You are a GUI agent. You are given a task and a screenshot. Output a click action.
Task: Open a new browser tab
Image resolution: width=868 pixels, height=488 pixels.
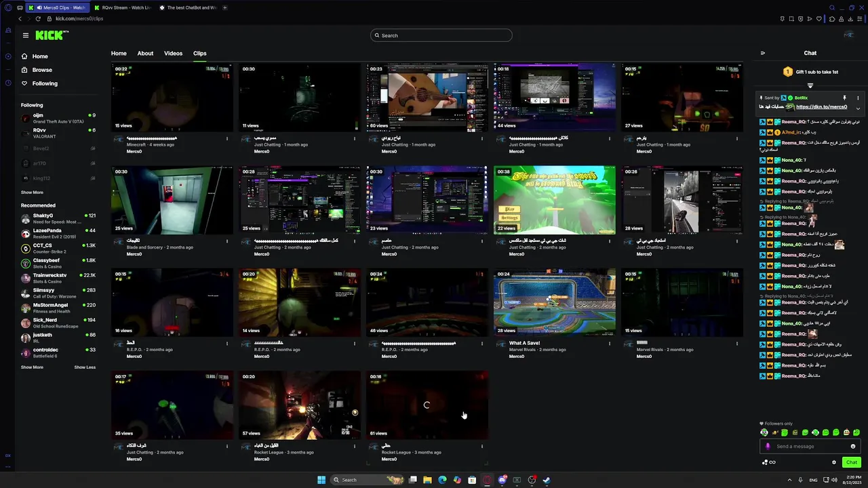(x=225, y=7)
